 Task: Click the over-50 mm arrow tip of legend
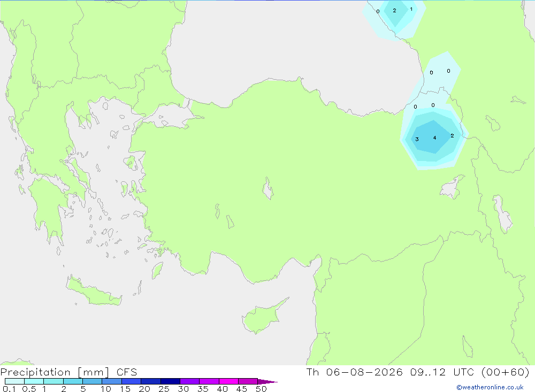coord(267,382)
